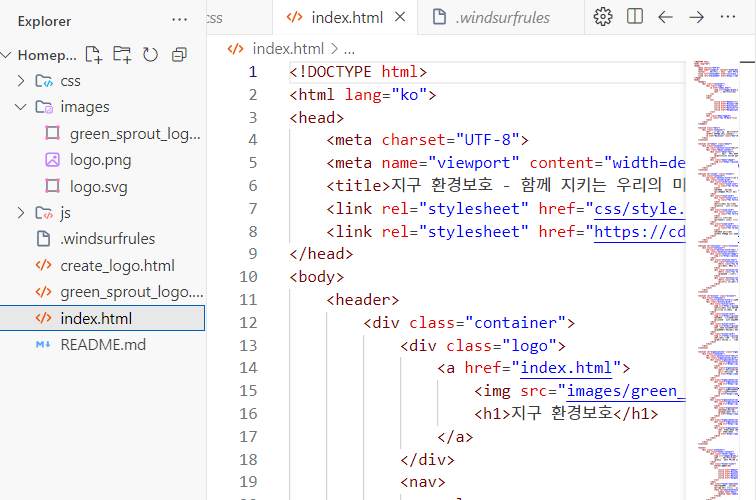Screen dimensions: 756x500
Task: Click the breadcrumb html file icon
Action: tap(235, 49)
